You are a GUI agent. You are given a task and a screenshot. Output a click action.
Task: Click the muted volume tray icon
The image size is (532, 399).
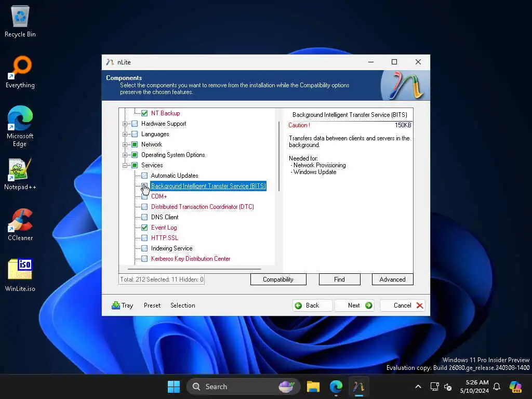click(448, 387)
